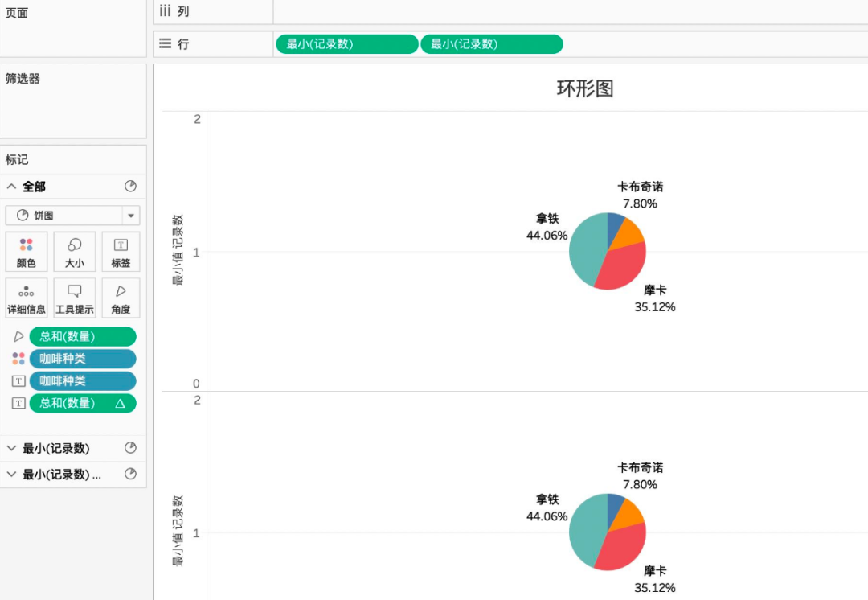Image resolution: width=868 pixels, height=600 pixels.
Task: Open the 饼图 mark type dropdown
Action: [x=130, y=216]
